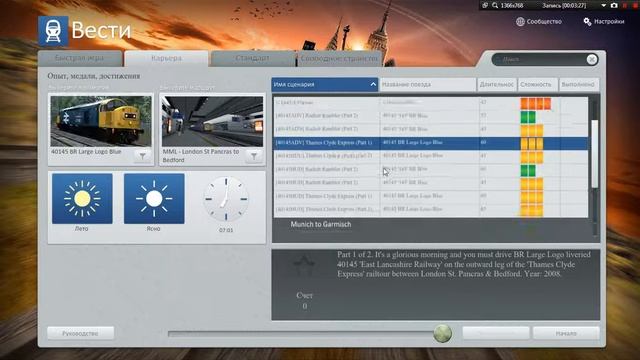Click the 40145 BR Large Logo Blue locomotive thumbnail
This screenshot has height=360, width=640.
[101, 121]
